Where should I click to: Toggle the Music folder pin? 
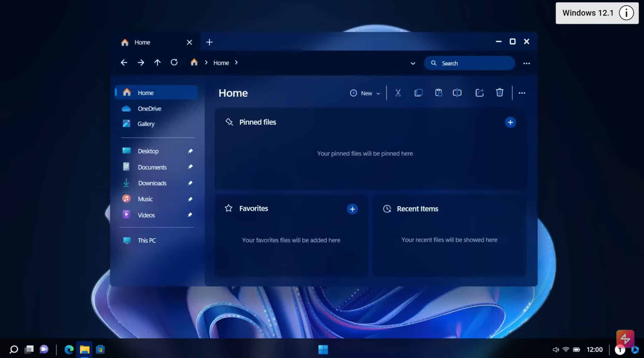191,199
